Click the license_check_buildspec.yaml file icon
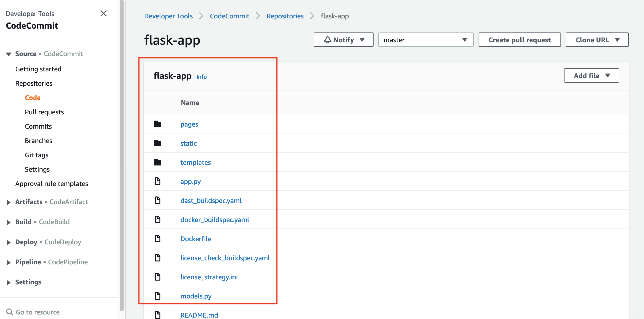Viewport: 644px width, 319px height. [158, 257]
